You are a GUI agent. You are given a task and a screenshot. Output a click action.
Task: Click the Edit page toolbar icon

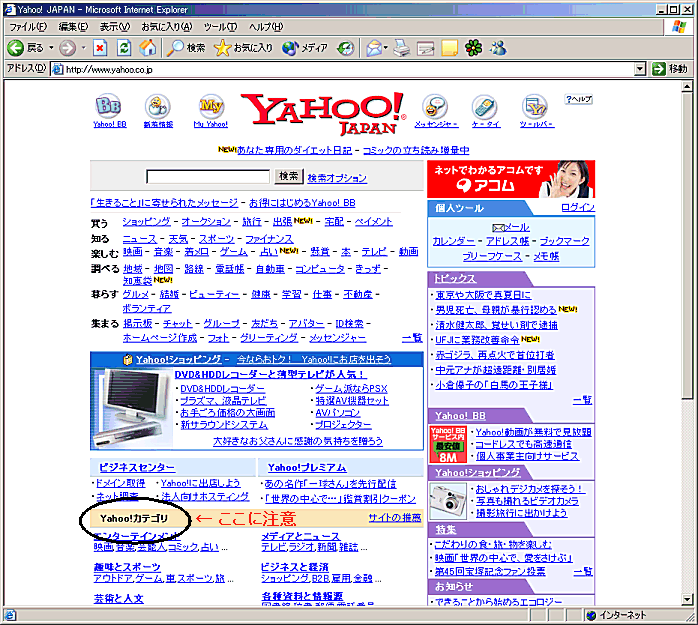pyautogui.click(x=426, y=48)
